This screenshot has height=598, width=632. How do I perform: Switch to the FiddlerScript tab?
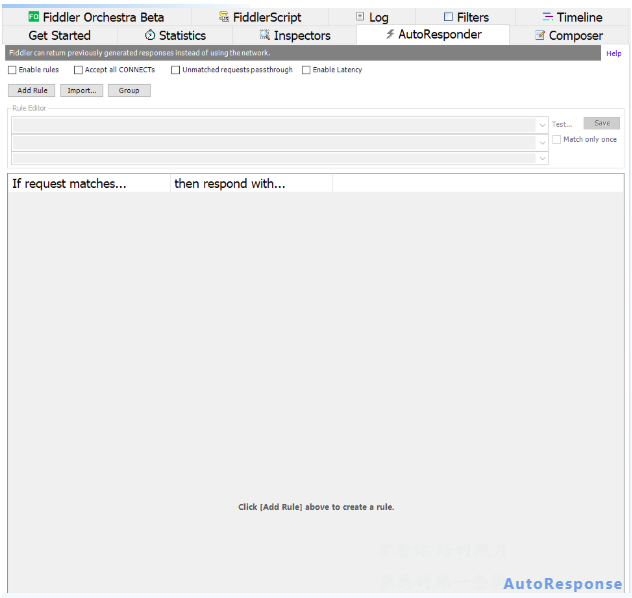coord(260,17)
